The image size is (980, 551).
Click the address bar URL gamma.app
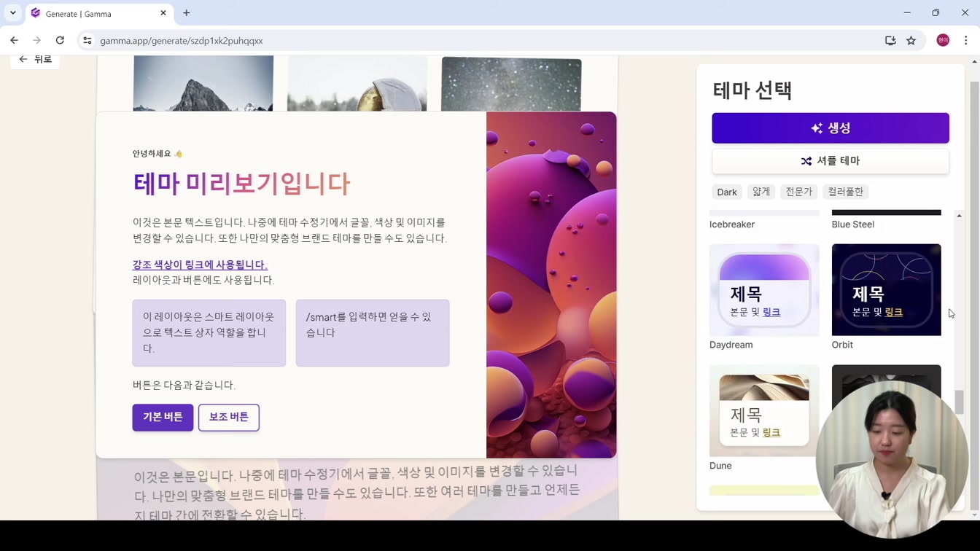(182, 41)
